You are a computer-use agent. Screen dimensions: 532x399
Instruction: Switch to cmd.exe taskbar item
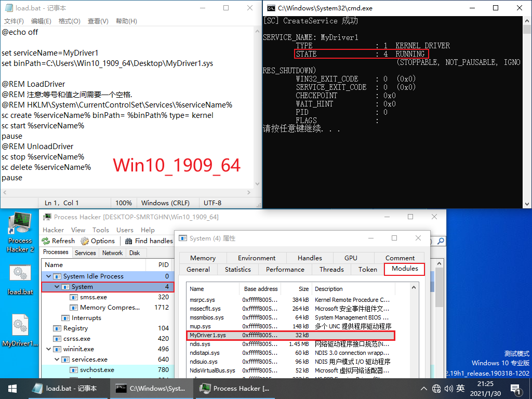151,389
